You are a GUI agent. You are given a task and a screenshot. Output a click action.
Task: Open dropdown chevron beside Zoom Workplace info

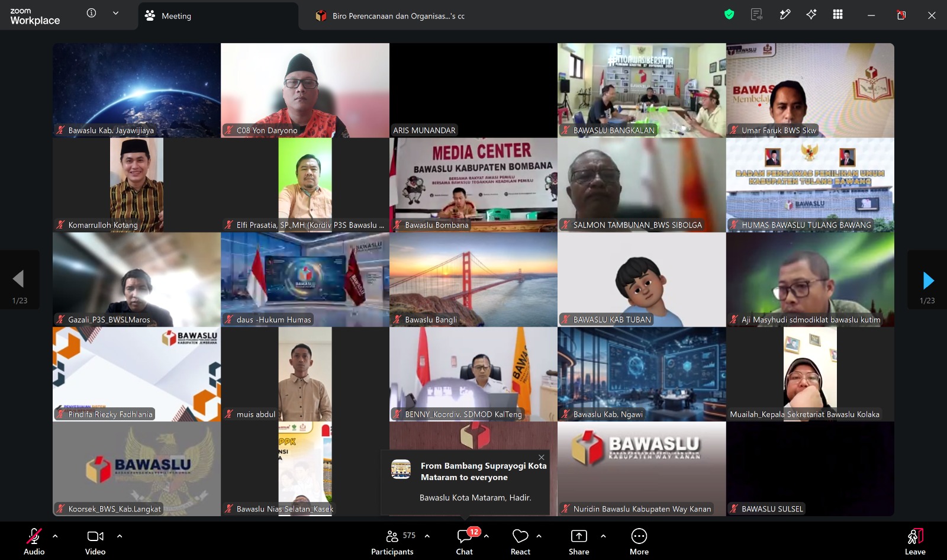[115, 13]
